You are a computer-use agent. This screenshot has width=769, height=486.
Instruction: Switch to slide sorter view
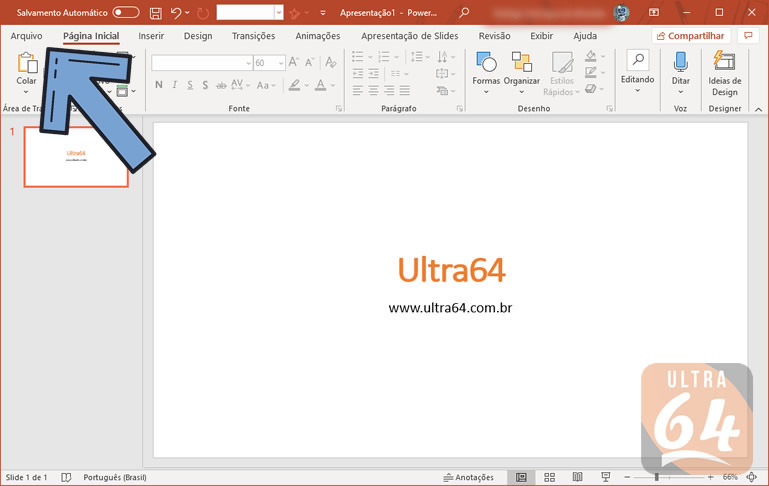pyautogui.click(x=549, y=477)
